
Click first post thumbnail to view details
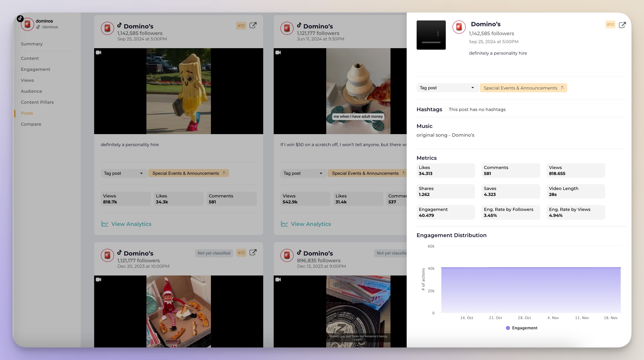[179, 91]
